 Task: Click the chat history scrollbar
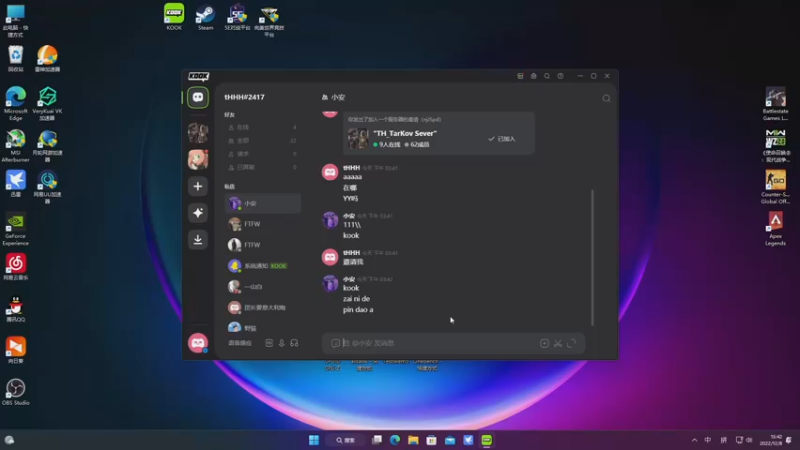(x=592, y=258)
